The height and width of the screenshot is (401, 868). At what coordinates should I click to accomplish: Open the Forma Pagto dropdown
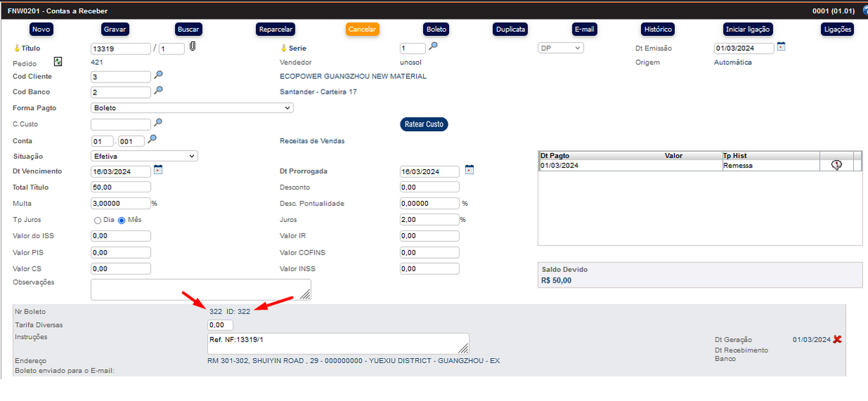[x=192, y=108]
